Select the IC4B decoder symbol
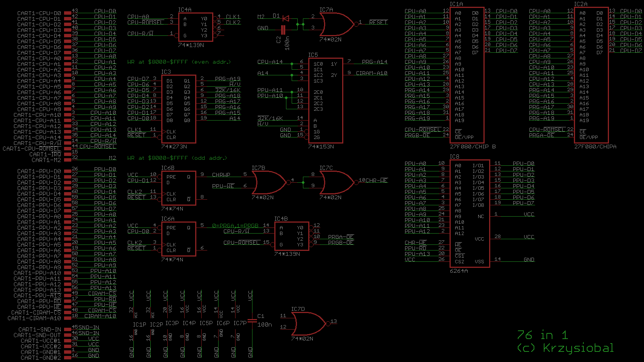 [292, 236]
